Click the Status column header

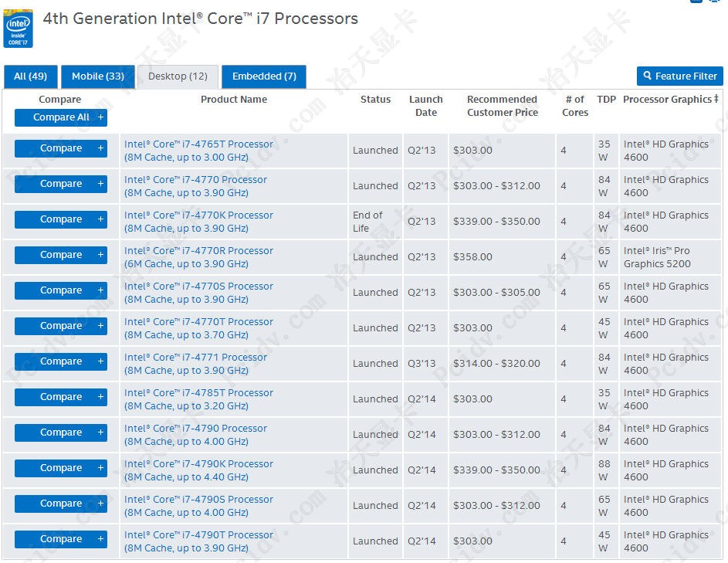pos(376,100)
